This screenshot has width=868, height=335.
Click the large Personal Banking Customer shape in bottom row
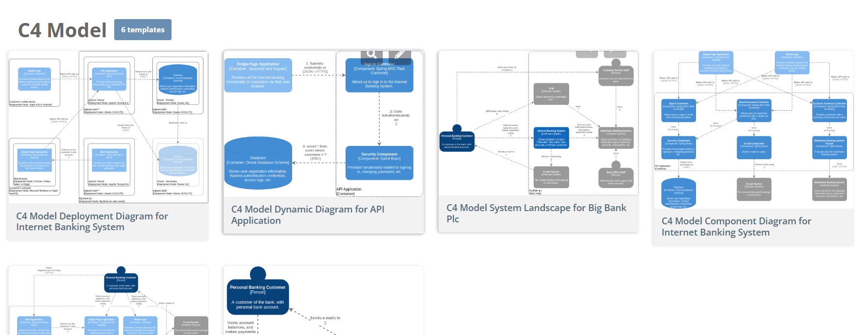point(257,296)
